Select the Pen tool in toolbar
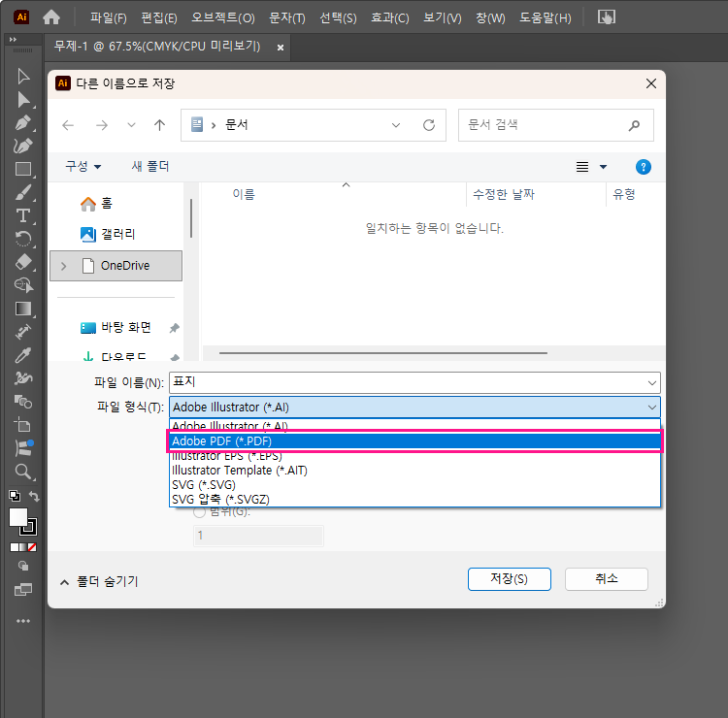Image resolution: width=728 pixels, height=718 pixels. point(23,123)
